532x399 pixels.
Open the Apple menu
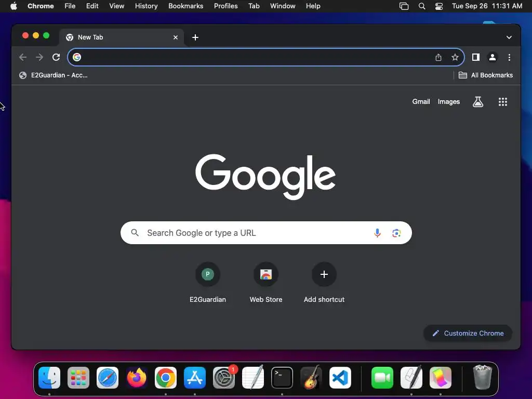[x=14, y=6]
